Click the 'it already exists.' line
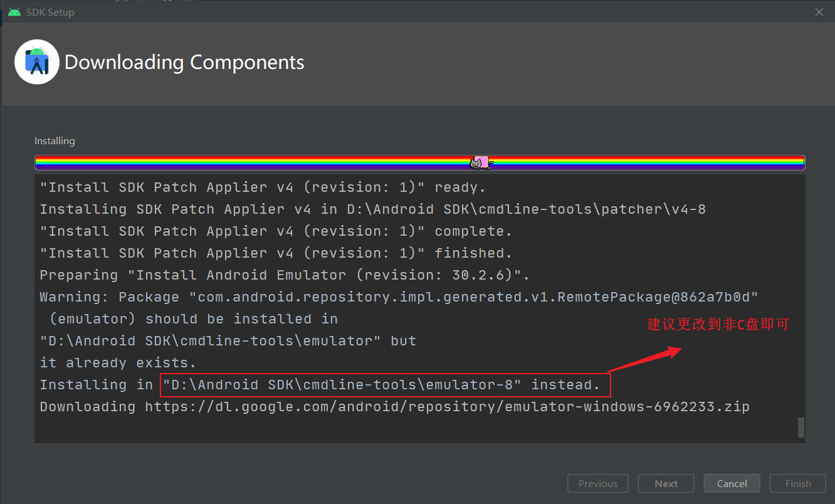This screenshot has width=835, height=504. point(118,363)
